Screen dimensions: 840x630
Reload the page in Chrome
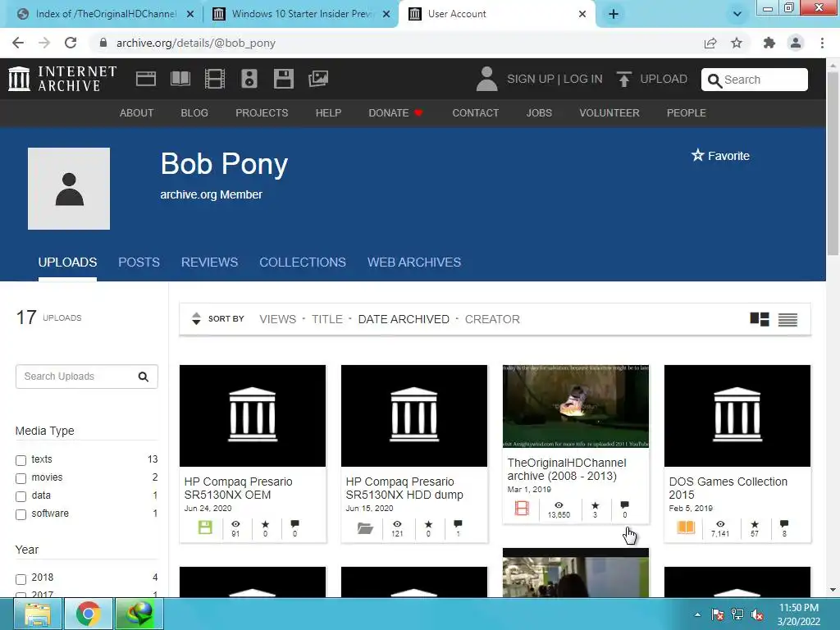pos(71,43)
